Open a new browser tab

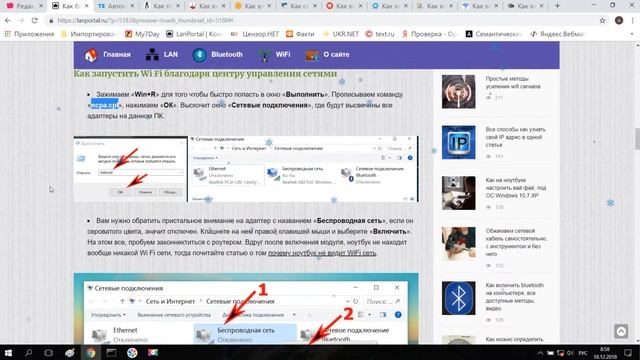point(557,6)
